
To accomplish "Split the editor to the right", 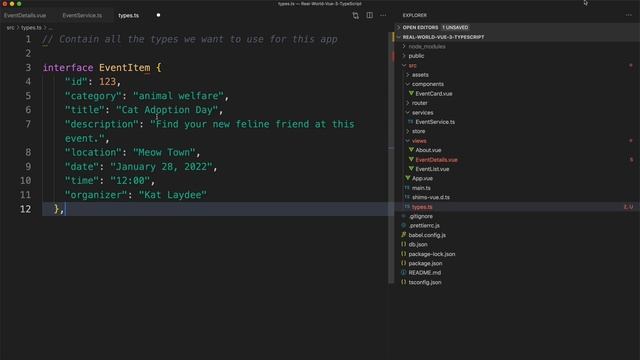I will pyautogui.click(x=369, y=16).
